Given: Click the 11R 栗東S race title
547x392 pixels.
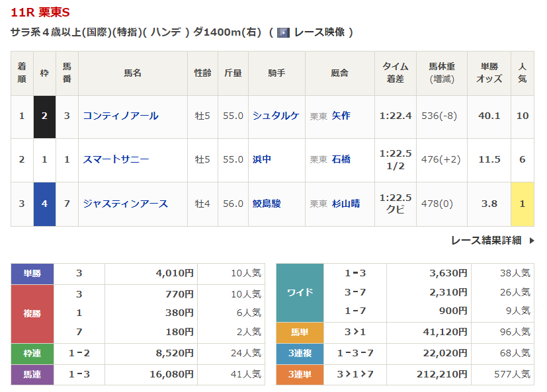Looking at the screenshot, I should point(40,13).
